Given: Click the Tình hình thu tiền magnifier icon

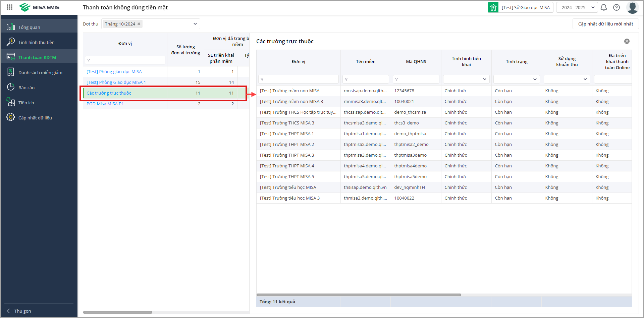Looking at the screenshot, I should click(11, 42).
